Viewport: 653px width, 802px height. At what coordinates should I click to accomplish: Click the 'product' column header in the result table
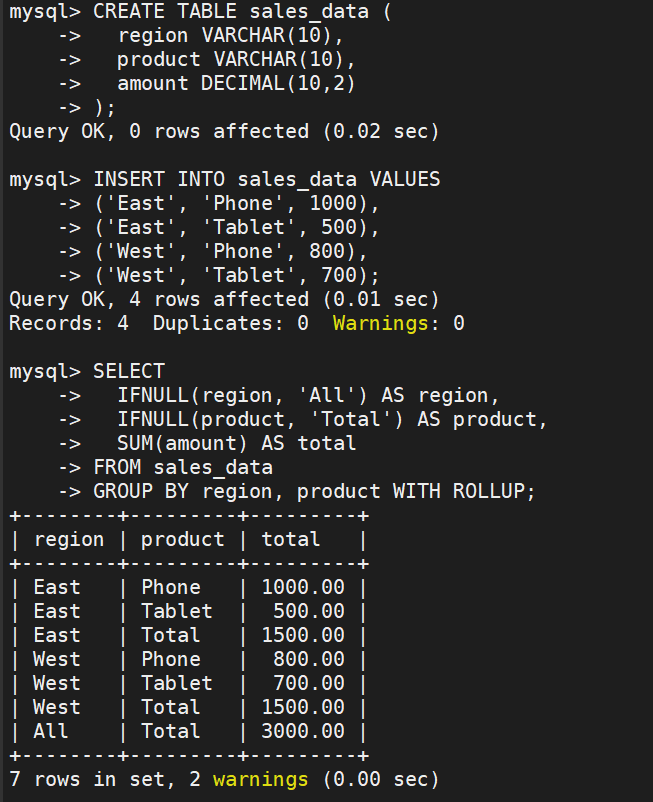pos(182,540)
